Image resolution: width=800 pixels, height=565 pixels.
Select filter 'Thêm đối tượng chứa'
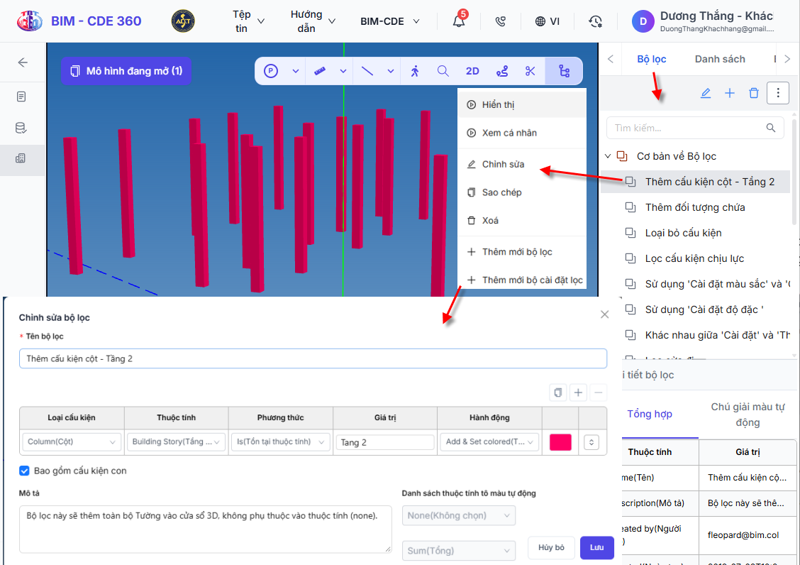[x=695, y=207]
